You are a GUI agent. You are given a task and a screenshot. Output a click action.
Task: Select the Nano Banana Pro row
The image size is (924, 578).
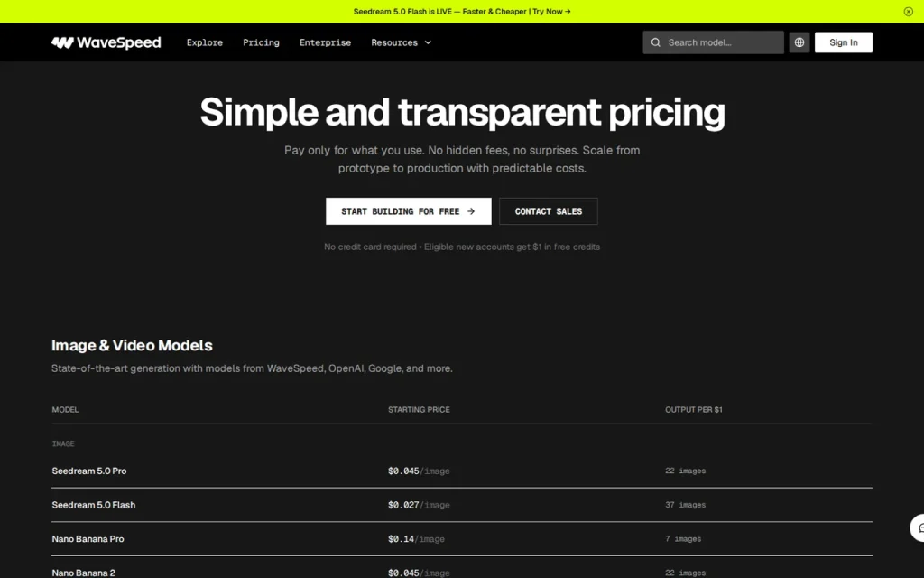(462, 538)
